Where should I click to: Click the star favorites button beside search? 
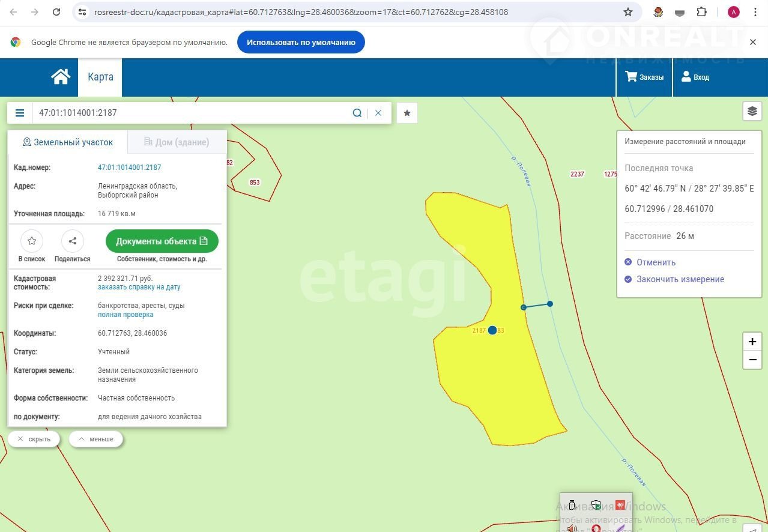tap(407, 113)
